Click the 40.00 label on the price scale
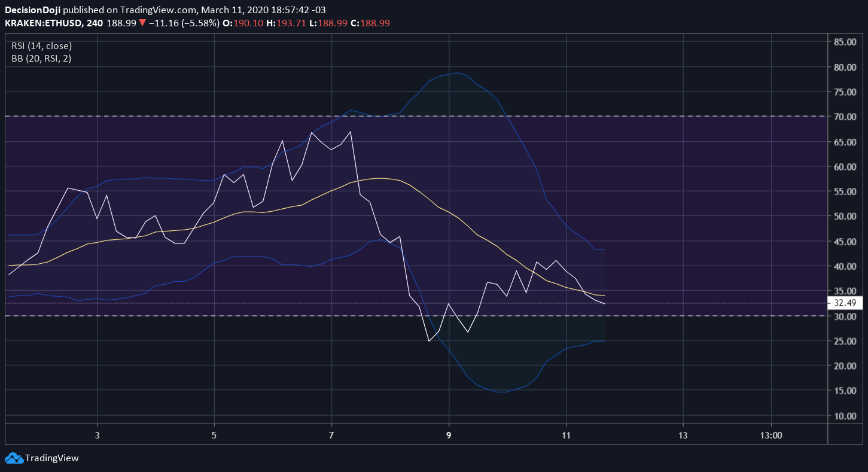Image resolution: width=868 pixels, height=472 pixels. [x=844, y=266]
